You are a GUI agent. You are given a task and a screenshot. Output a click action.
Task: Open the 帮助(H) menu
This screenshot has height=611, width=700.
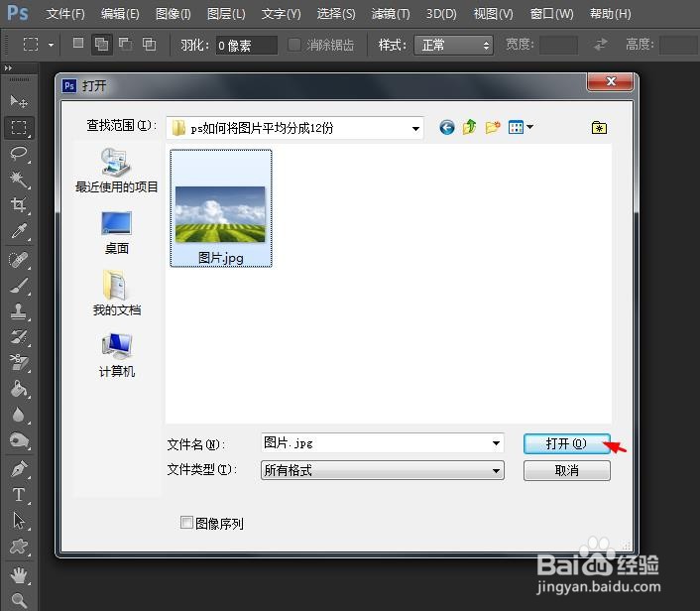pos(610,14)
